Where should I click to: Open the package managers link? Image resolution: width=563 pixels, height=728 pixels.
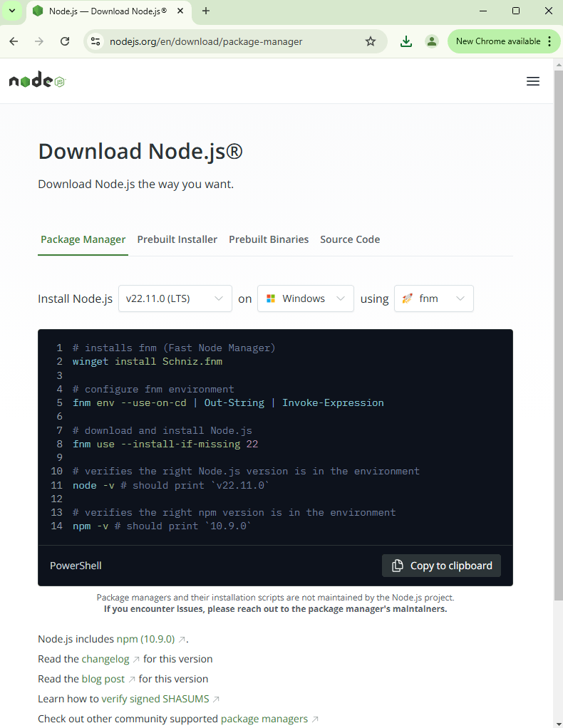click(264, 719)
